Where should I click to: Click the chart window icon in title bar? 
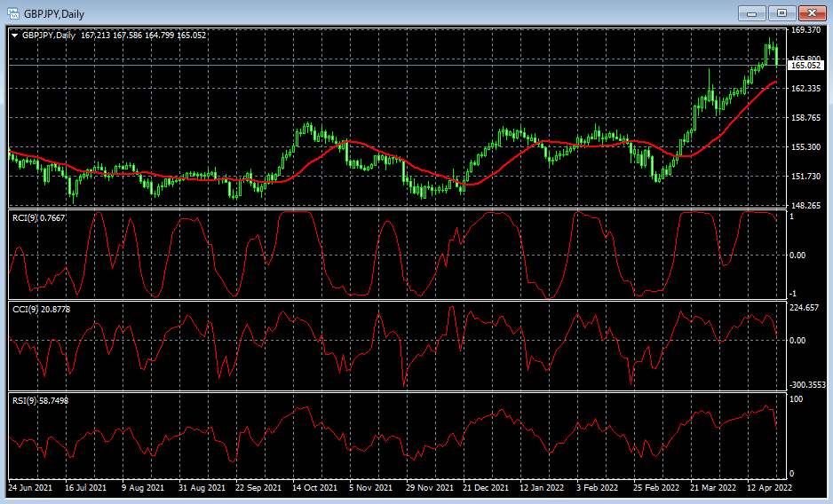(x=13, y=13)
